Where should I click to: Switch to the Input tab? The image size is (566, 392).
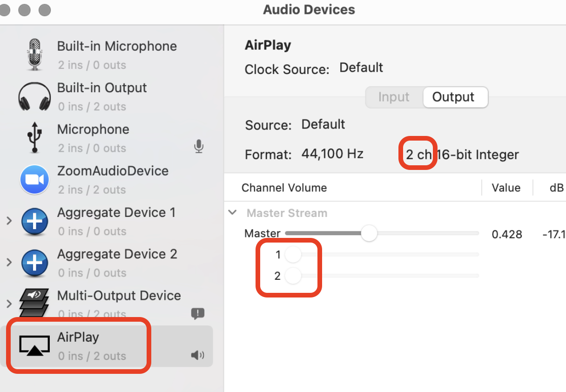(394, 97)
